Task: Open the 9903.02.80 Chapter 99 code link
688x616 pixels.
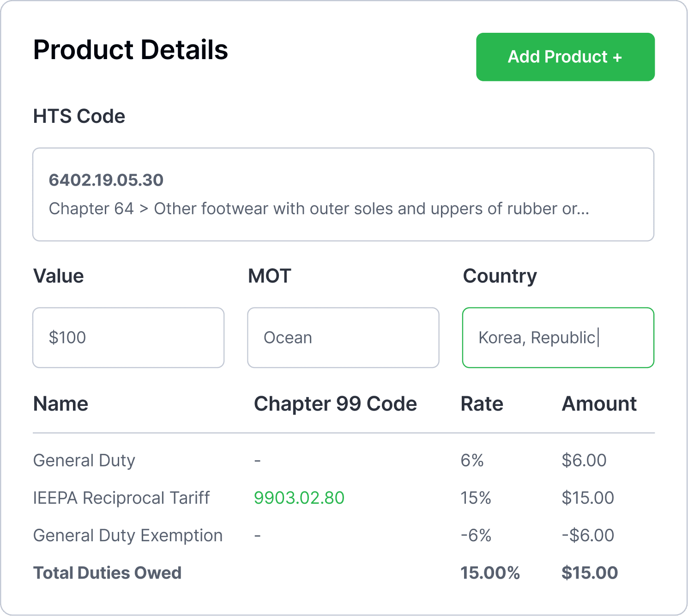Action: point(299,498)
